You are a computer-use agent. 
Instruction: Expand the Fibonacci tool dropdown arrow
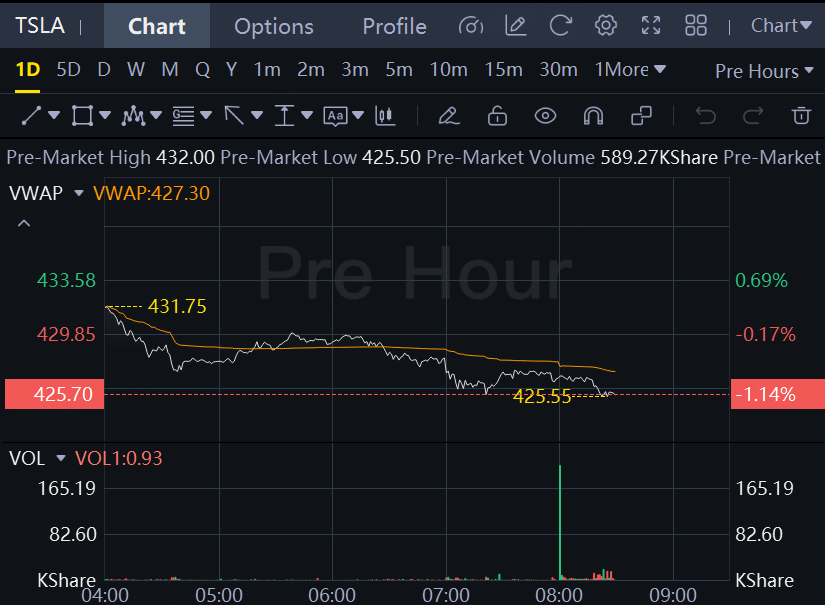click(x=206, y=115)
